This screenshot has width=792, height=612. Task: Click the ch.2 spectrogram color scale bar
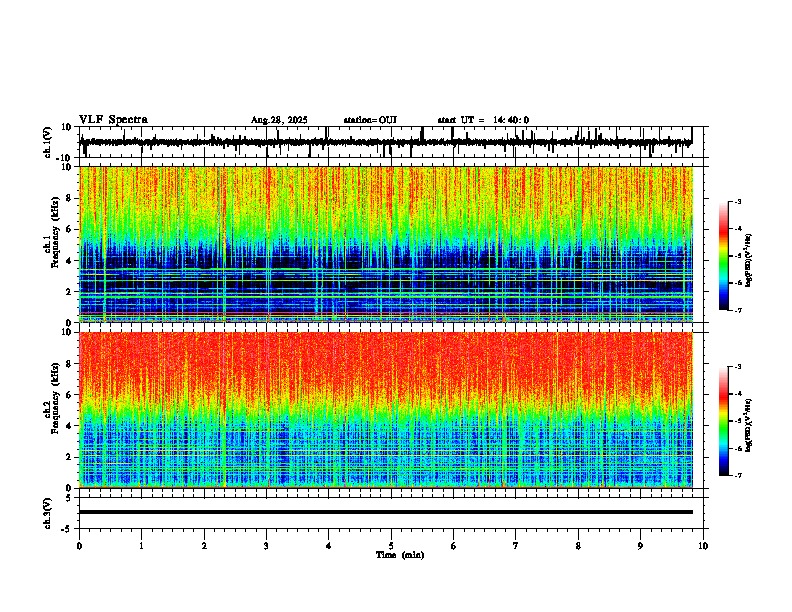tap(723, 421)
